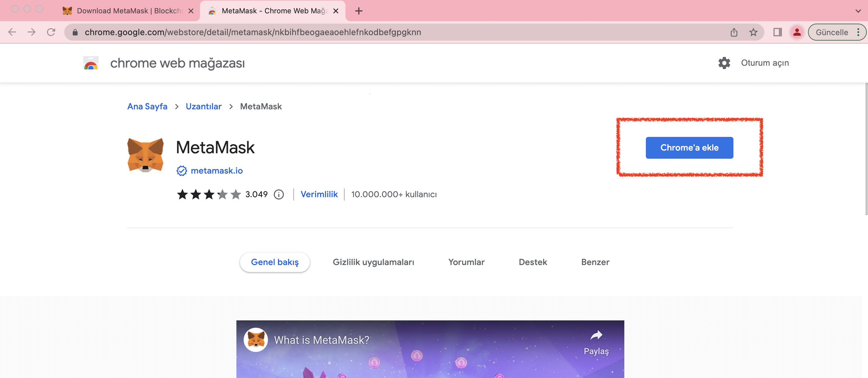Close the MetaMask Chrome Web Store tab
This screenshot has width=868, height=378.
336,11
